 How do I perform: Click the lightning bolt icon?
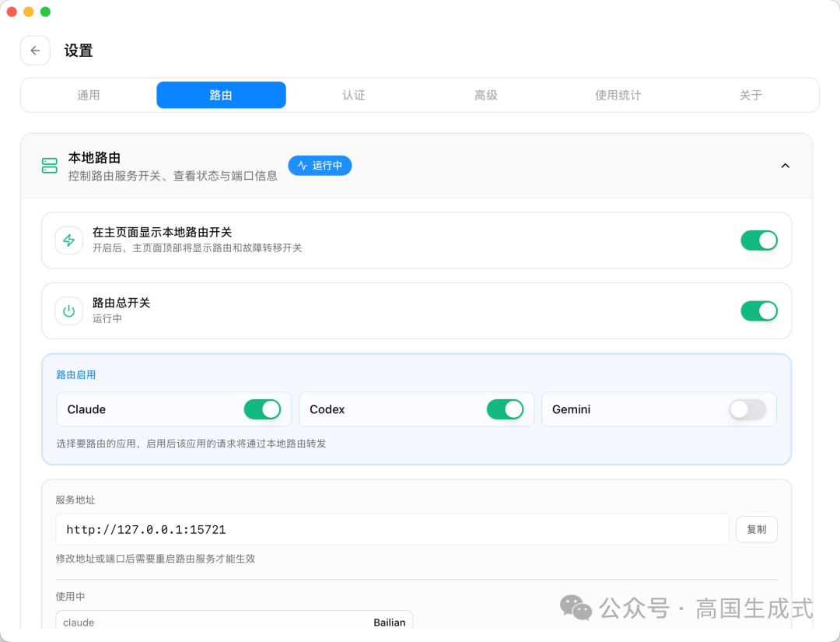pyautogui.click(x=69, y=240)
